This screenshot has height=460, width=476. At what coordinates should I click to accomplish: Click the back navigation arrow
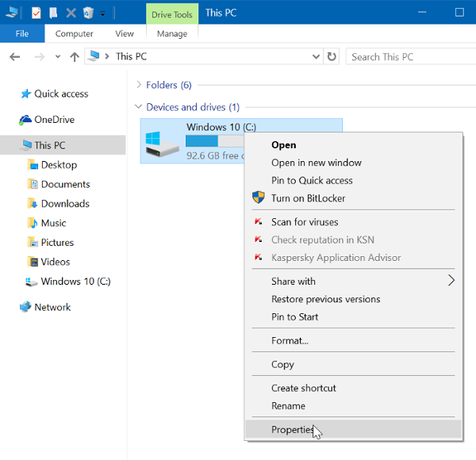(x=15, y=56)
